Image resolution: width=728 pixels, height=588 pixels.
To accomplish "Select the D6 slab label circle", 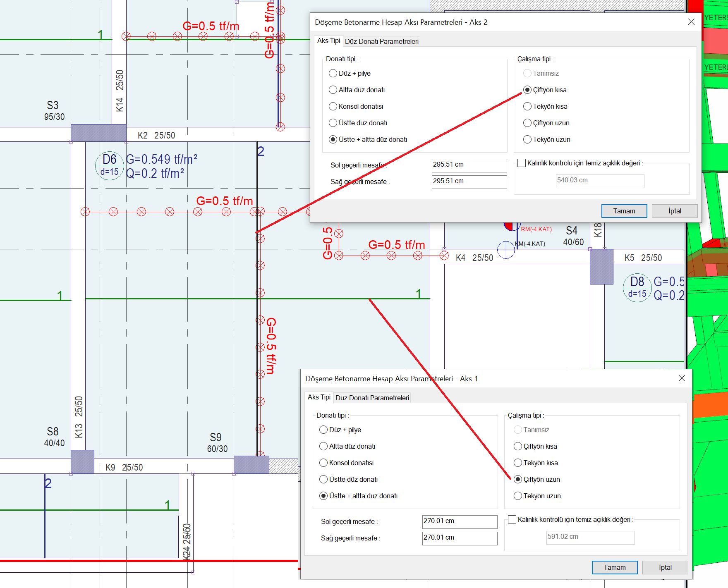I will coord(110,165).
